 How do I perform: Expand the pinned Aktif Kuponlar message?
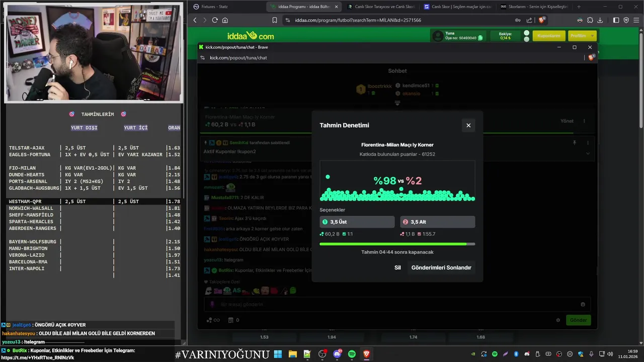pyautogui.click(x=588, y=153)
